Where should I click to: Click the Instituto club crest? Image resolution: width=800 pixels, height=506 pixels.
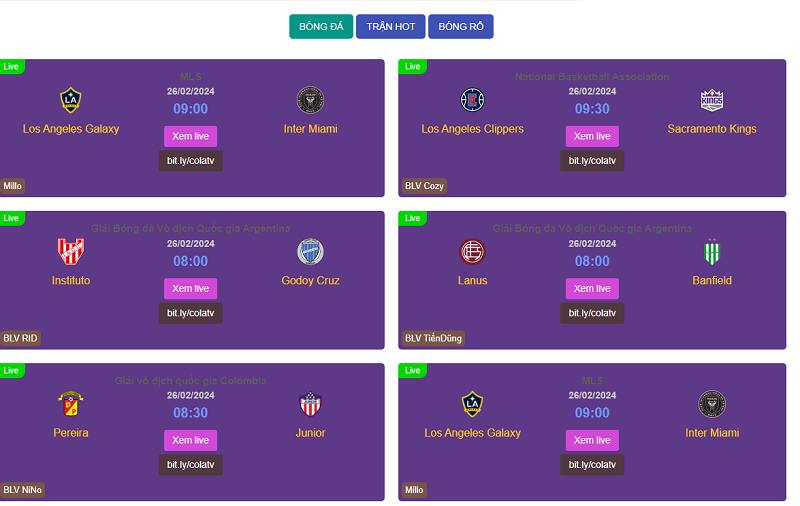(70, 251)
